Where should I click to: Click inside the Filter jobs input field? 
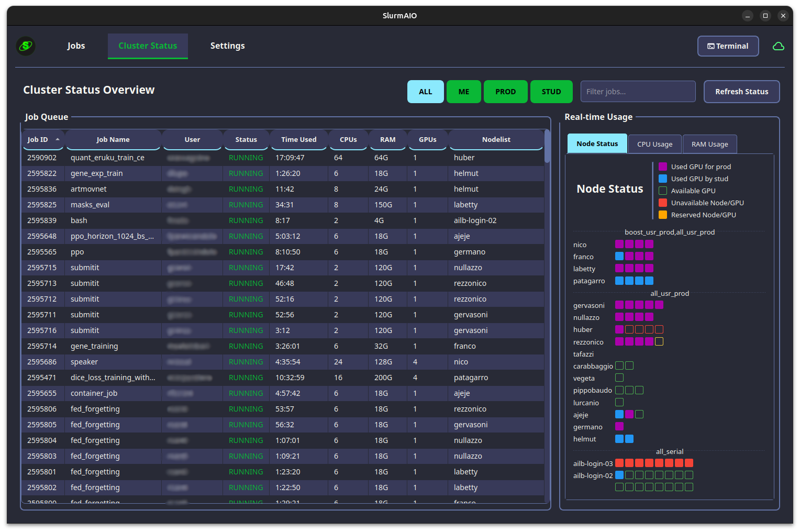[x=638, y=92]
